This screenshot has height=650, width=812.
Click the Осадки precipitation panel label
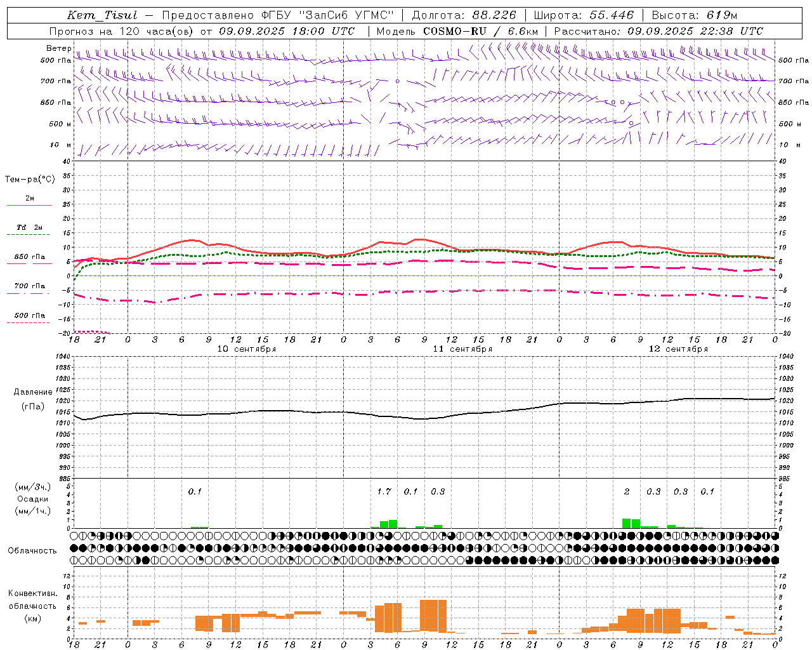[32, 499]
